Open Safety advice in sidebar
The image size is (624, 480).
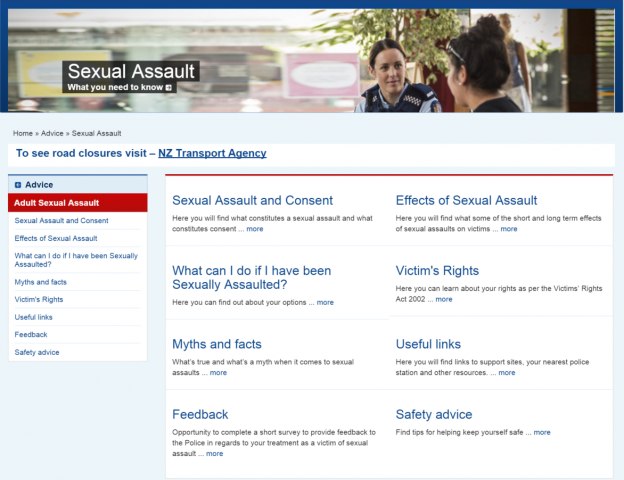37,352
